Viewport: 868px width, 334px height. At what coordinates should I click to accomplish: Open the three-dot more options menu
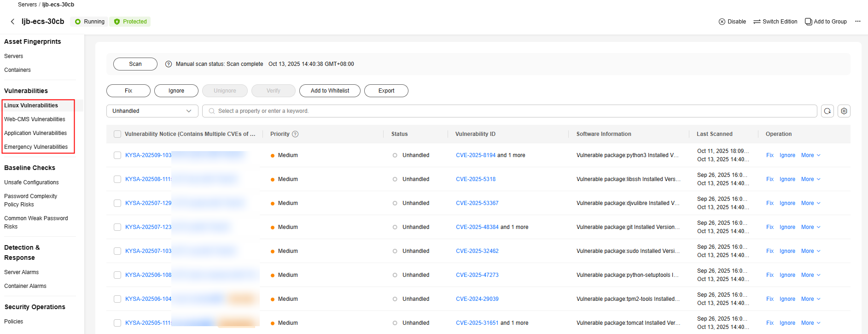(857, 22)
